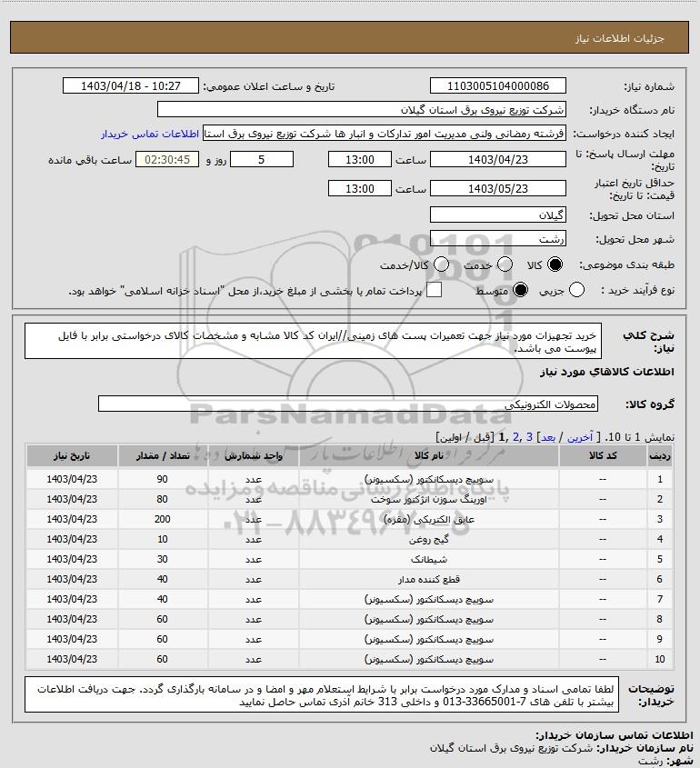Image resolution: width=700 pixels, height=768 pixels.
Task: Click the need number field 1103005104000086
Action: tap(497, 85)
